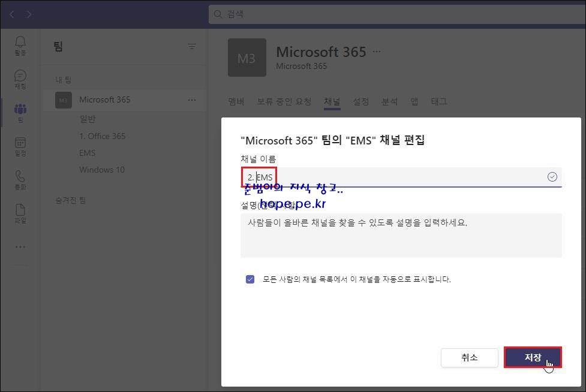Switch to the 태그 tab
The width and height of the screenshot is (586, 392).
439,101
